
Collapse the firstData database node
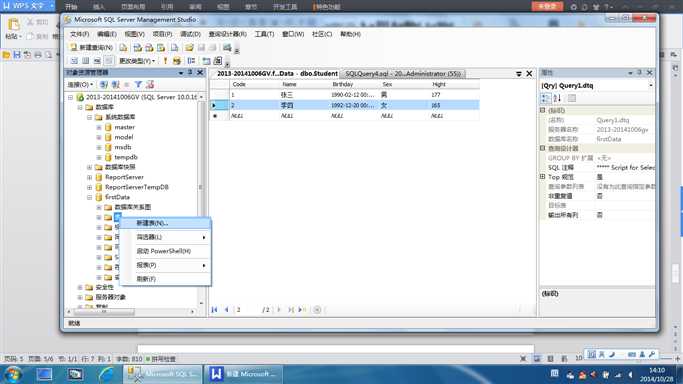[89, 197]
